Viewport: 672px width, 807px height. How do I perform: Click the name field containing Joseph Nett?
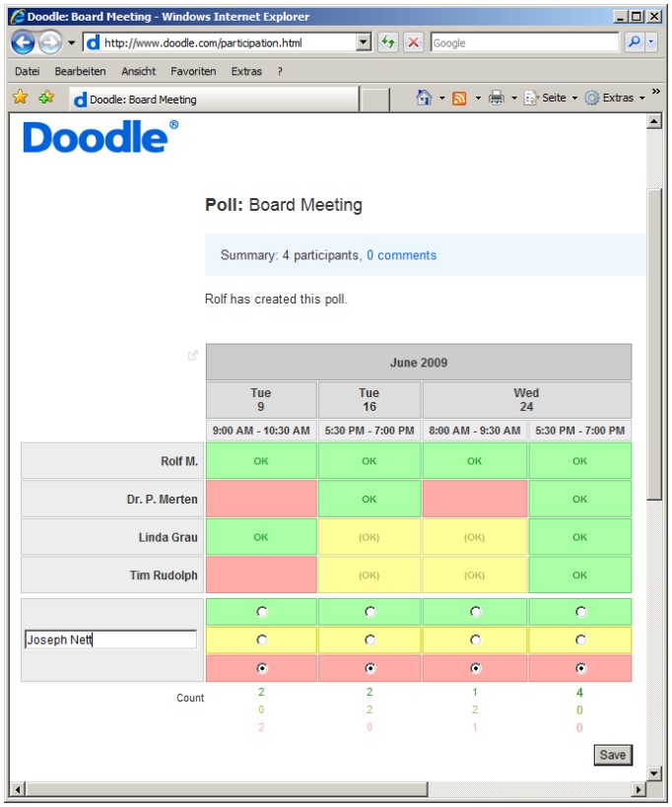tap(110, 639)
